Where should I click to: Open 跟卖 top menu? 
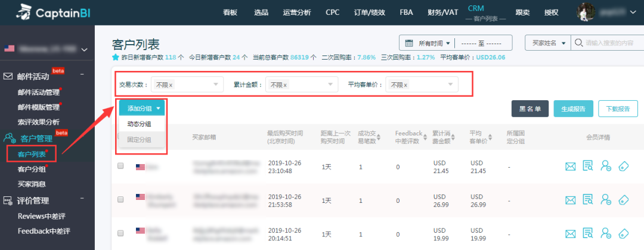point(523,13)
